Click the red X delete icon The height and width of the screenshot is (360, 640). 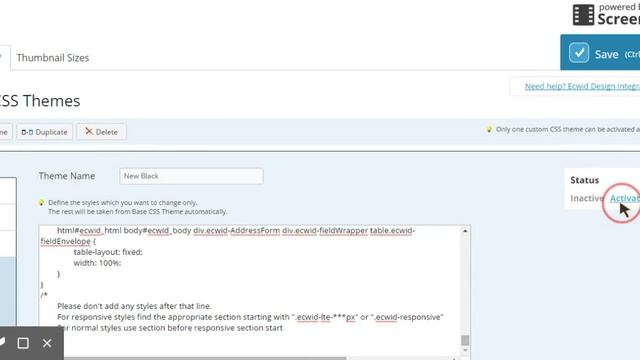(89, 131)
